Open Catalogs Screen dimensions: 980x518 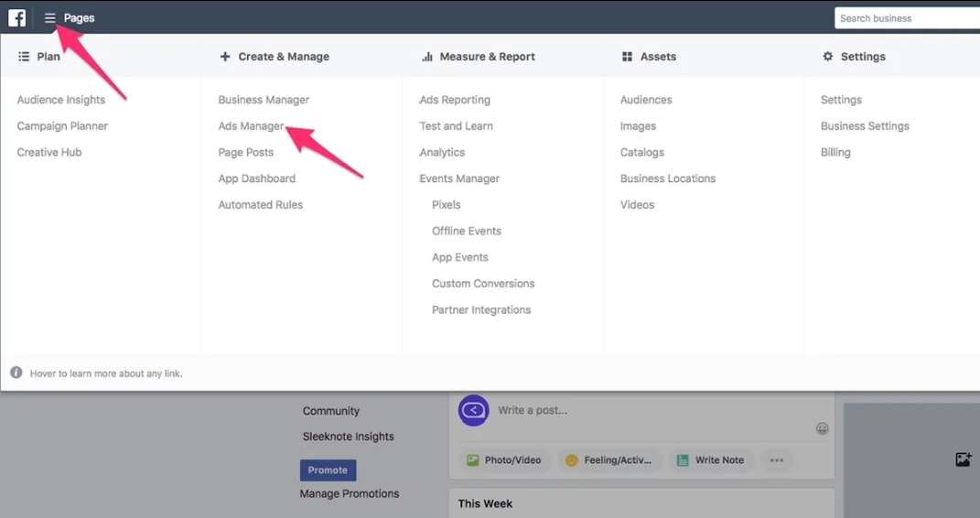point(641,153)
